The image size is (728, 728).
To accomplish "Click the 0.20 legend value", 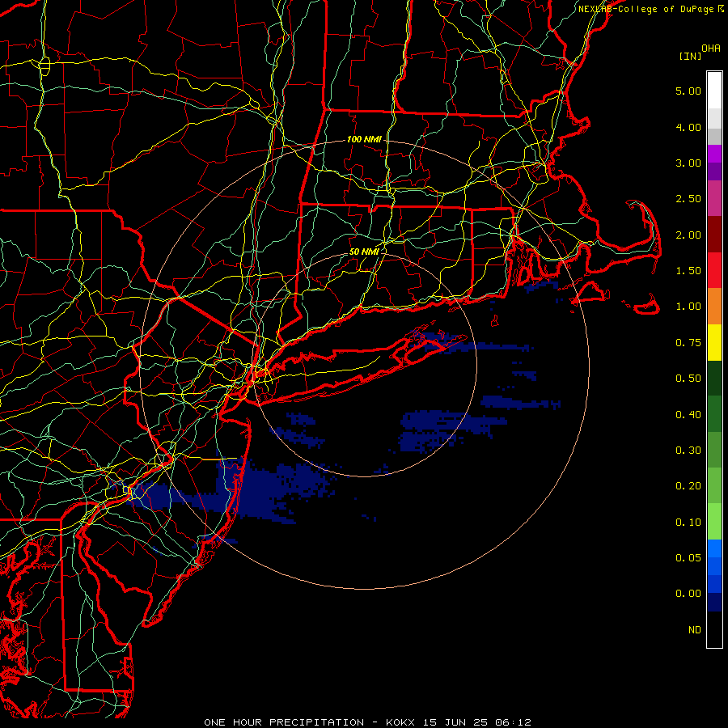I will [x=688, y=486].
